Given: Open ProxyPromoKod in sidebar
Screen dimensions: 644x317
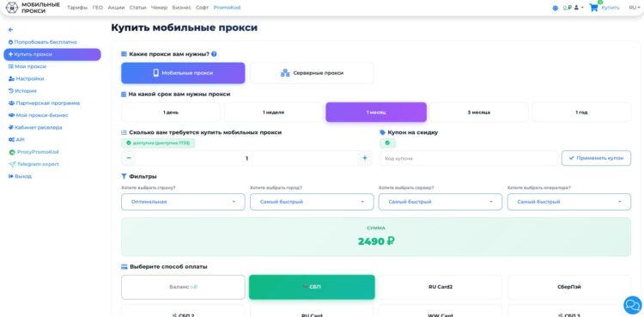Looking at the screenshot, I should coord(33,152).
